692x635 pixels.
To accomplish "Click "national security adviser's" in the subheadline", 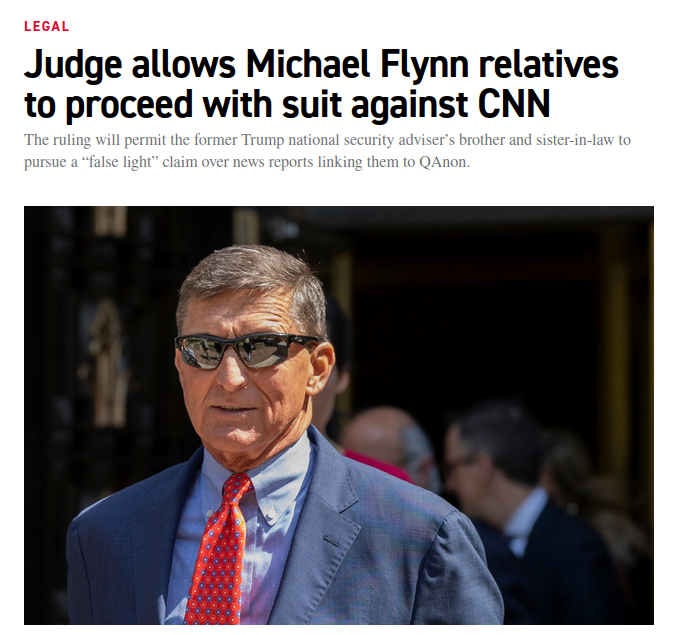I will tap(371, 140).
